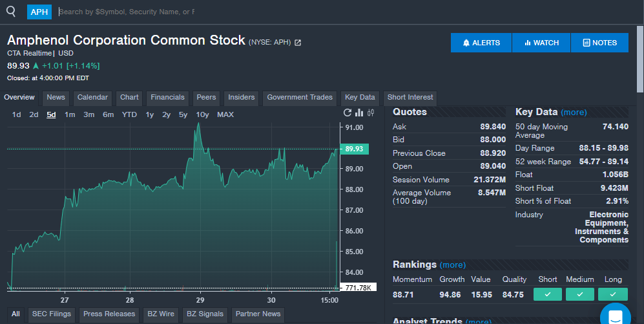Filter news by BZ Wire
The width and height of the screenshot is (644, 324).
(161, 314)
